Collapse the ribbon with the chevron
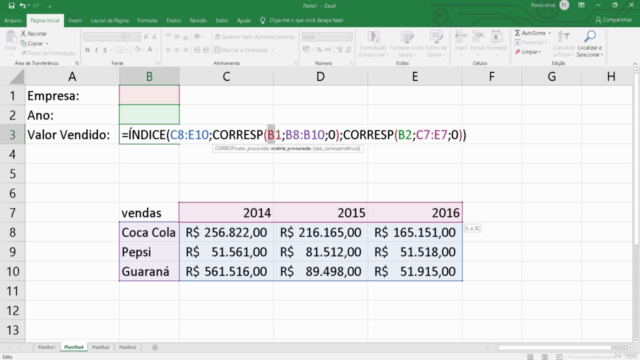Image resolution: width=640 pixels, height=360 pixels. [x=635, y=64]
